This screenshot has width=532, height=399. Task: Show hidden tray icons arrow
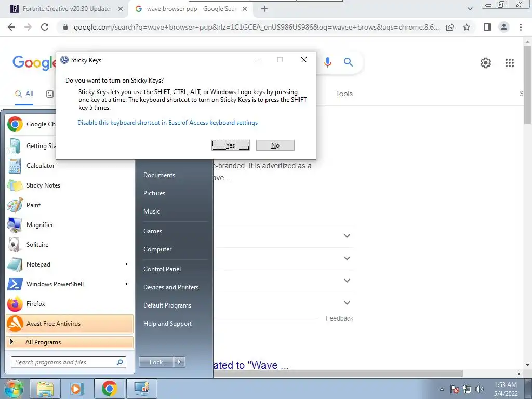click(x=442, y=390)
